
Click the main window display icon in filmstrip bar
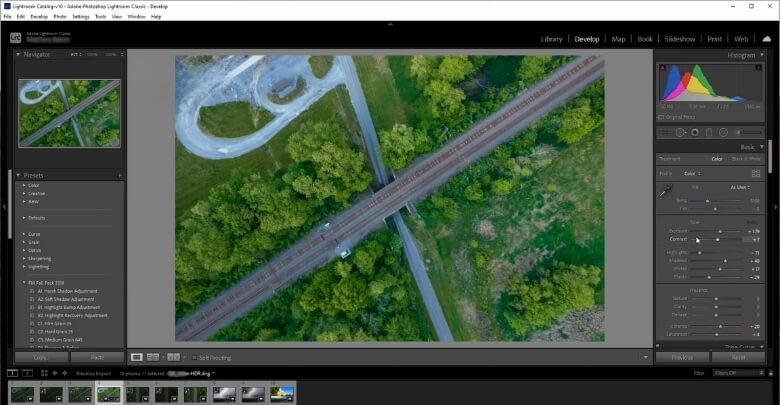pos(12,373)
